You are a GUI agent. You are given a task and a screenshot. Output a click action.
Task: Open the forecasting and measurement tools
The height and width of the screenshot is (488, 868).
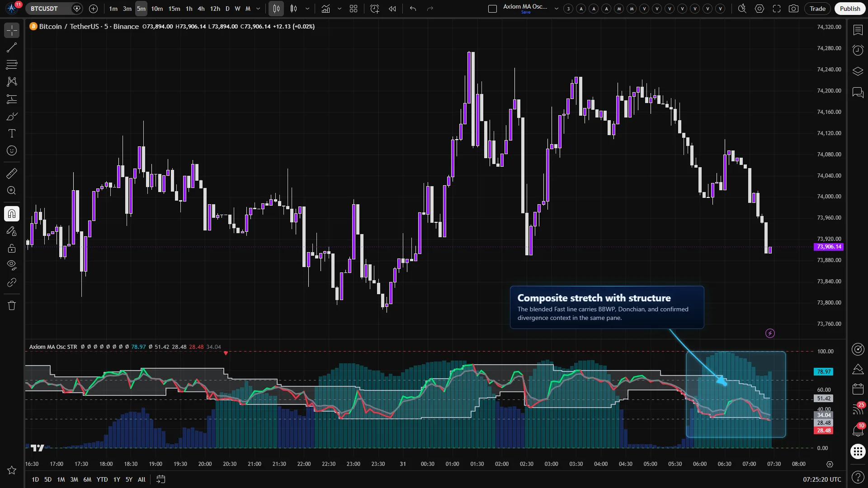click(12, 99)
